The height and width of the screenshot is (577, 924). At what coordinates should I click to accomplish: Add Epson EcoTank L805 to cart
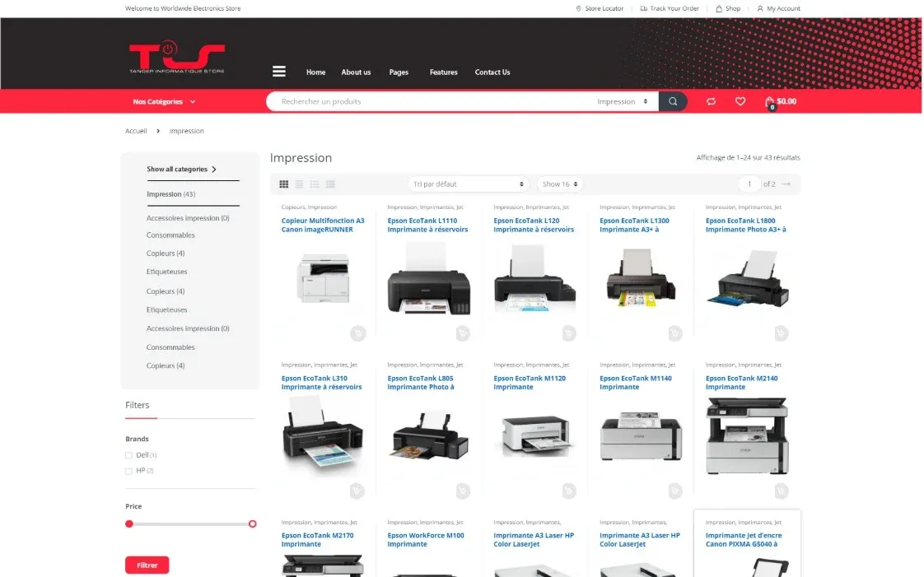[x=463, y=491]
